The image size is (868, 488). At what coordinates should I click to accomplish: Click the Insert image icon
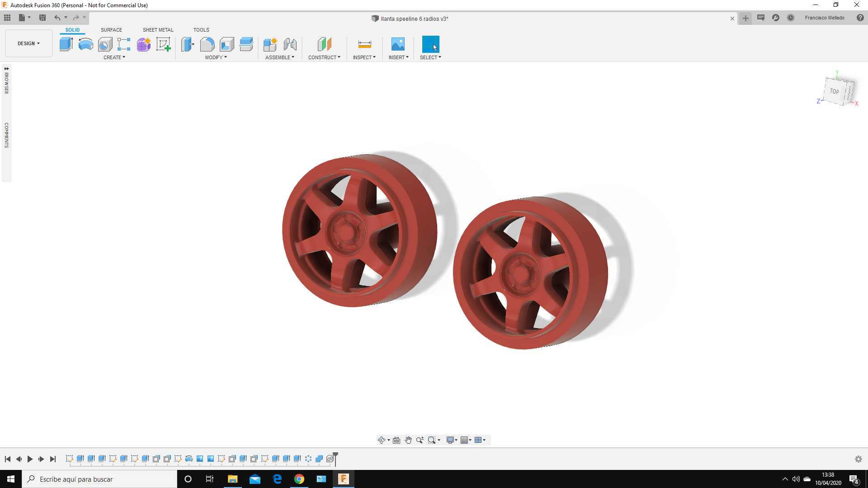[398, 44]
